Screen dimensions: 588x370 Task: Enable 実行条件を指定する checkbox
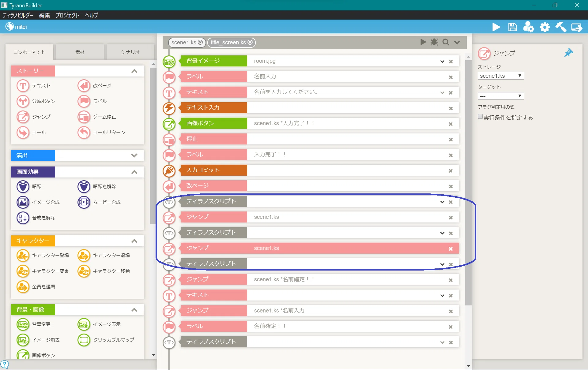point(480,117)
